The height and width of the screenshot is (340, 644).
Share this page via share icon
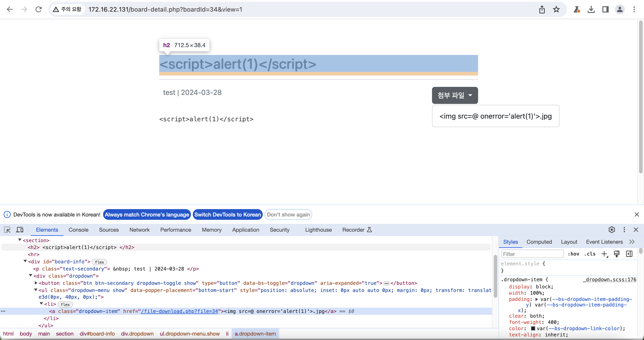[x=542, y=9]
